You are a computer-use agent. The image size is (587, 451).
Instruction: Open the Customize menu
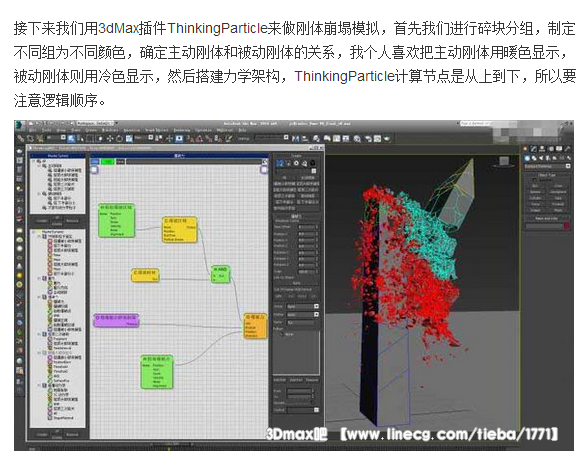(203, 130)
